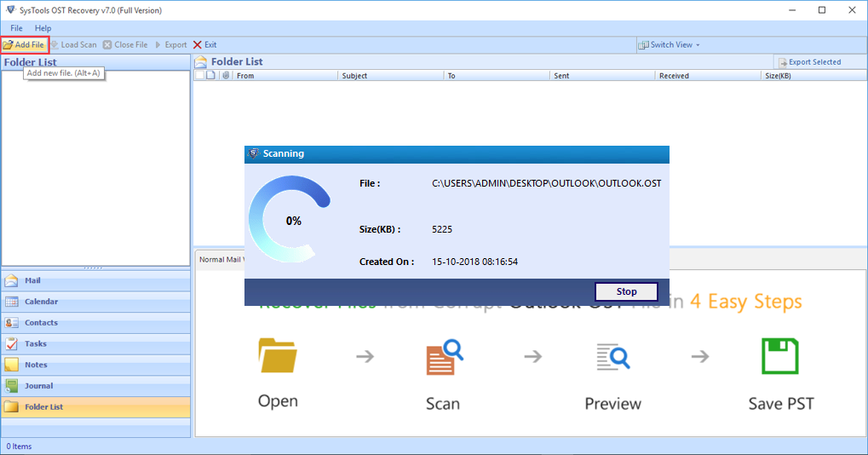Select the Contacts section in sidebar
868x455 pixels.
point(95,323)
